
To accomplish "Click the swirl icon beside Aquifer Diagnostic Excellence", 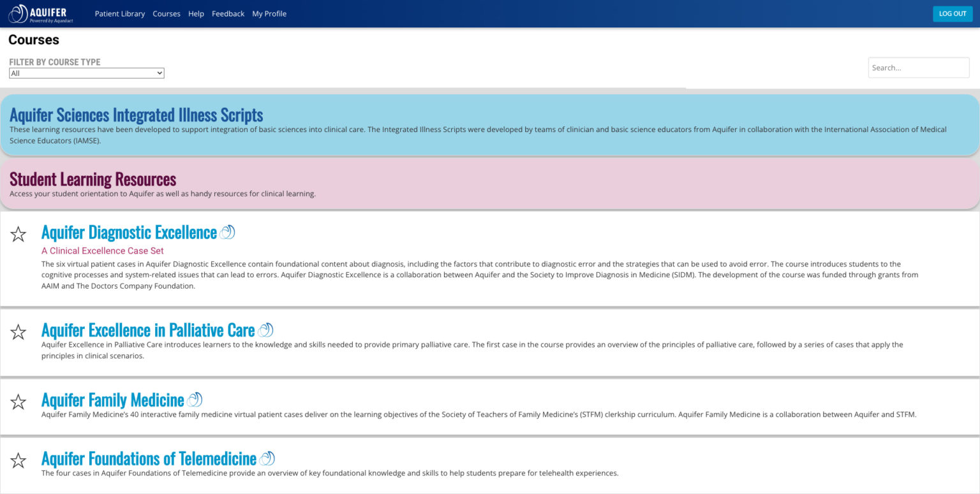I will pyautogui.click(x=227, y=233).
